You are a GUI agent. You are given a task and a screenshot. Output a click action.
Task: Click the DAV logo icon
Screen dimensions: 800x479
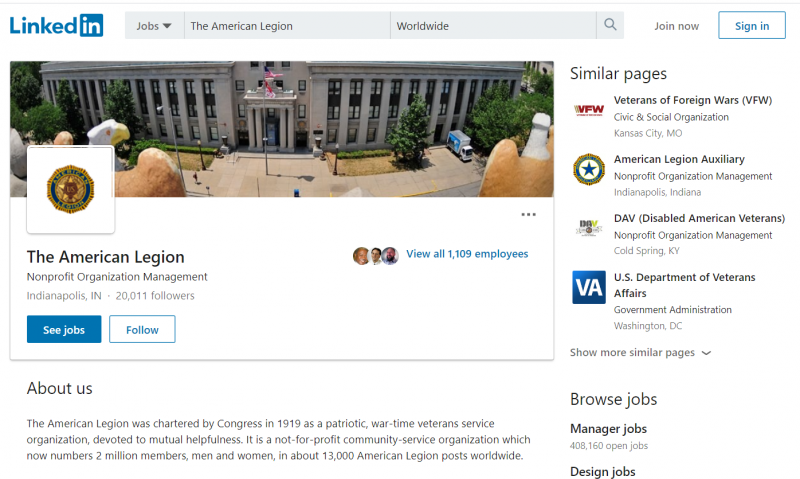(589, 228)
